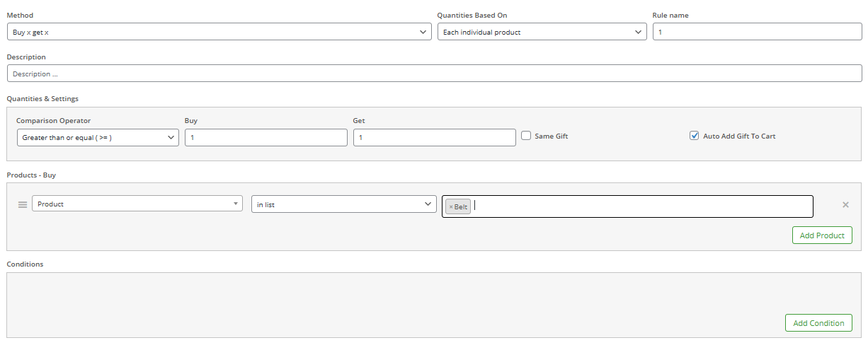Image resolution: width=868 pixels, height=350 pixels.
Task: Delete the product row with X icon
Action: (x=845, y=205)
